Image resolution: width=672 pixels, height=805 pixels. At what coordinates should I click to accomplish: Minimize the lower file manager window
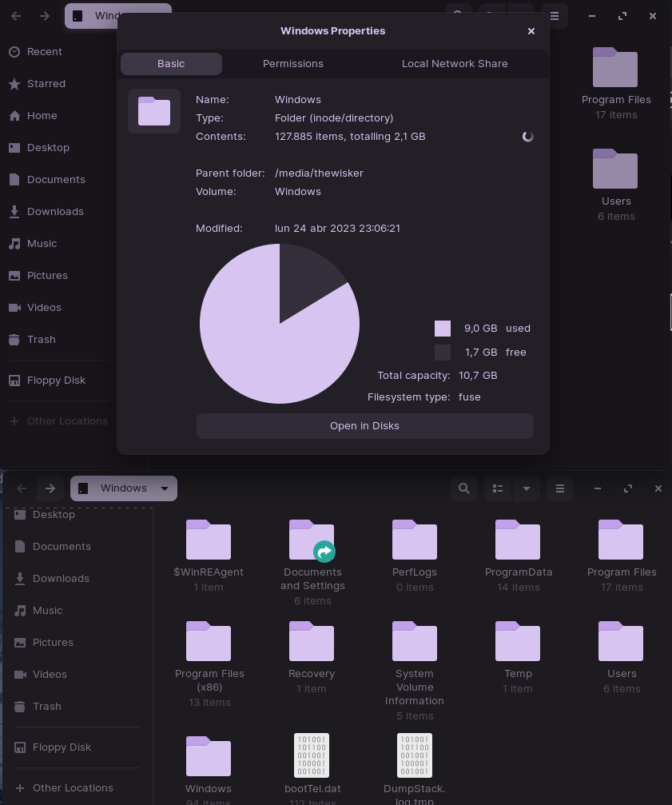click(597, 488)
